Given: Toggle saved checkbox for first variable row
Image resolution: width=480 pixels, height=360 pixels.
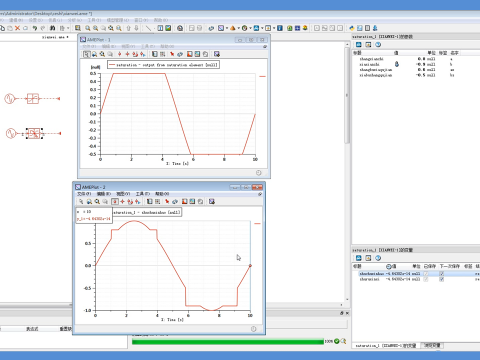Looking at the screenshot, I should [x=426, y=274].
